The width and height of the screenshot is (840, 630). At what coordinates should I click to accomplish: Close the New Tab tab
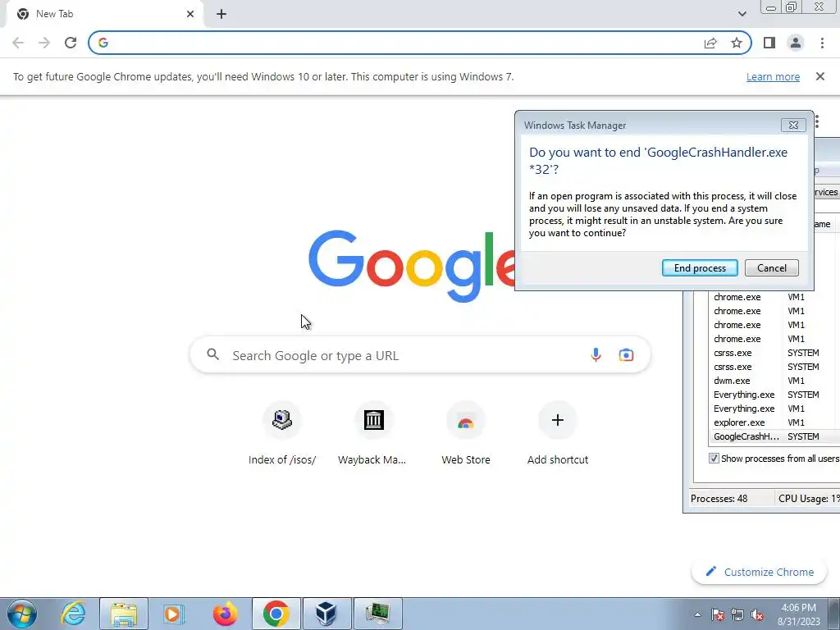(x=190, y=14)
